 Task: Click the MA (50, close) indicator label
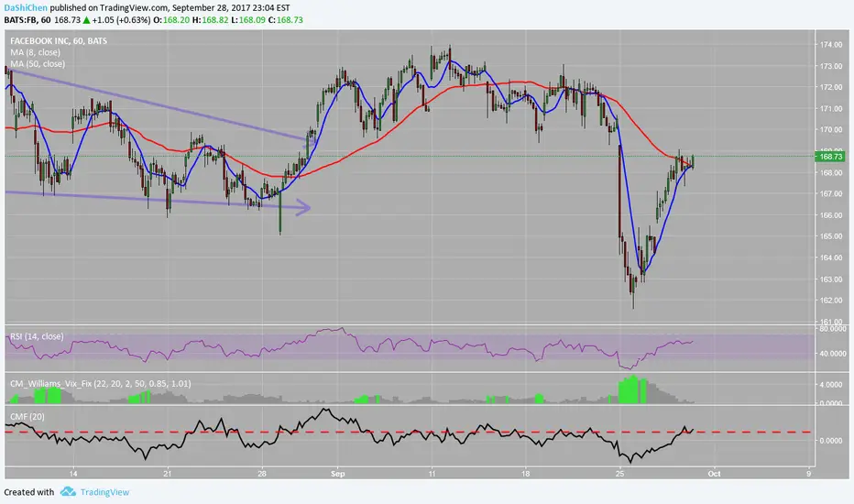[37, 64]
